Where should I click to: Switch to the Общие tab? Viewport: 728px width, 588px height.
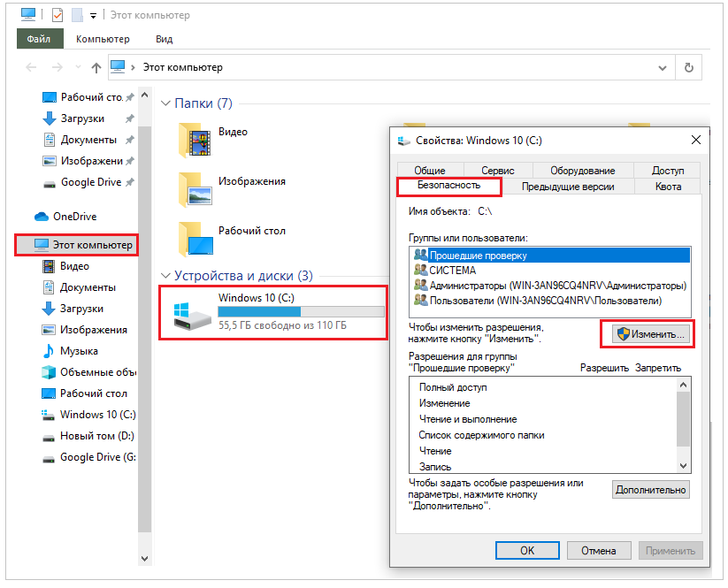point(430,171)
